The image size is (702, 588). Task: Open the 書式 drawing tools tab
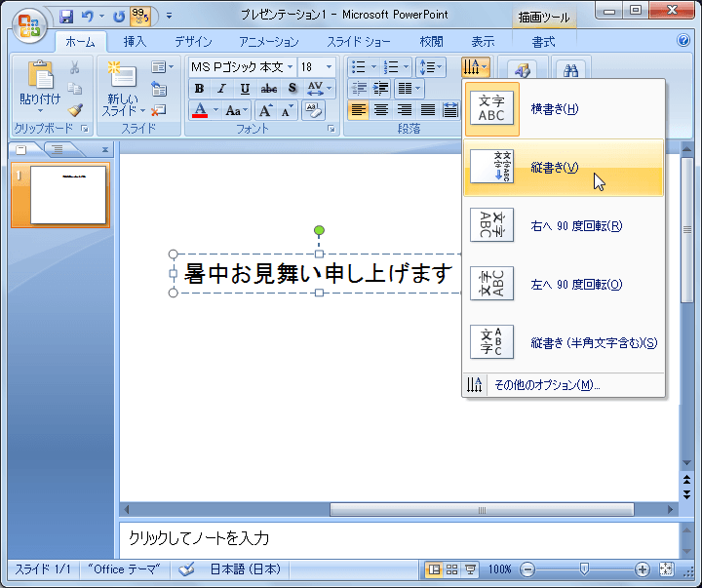tap(543, 42)
